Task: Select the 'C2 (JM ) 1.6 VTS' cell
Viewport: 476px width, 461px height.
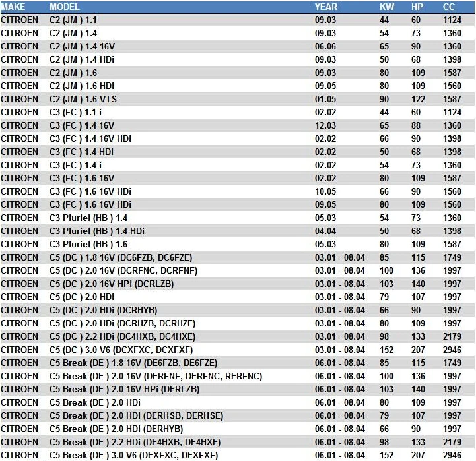Action: point(83,99)
